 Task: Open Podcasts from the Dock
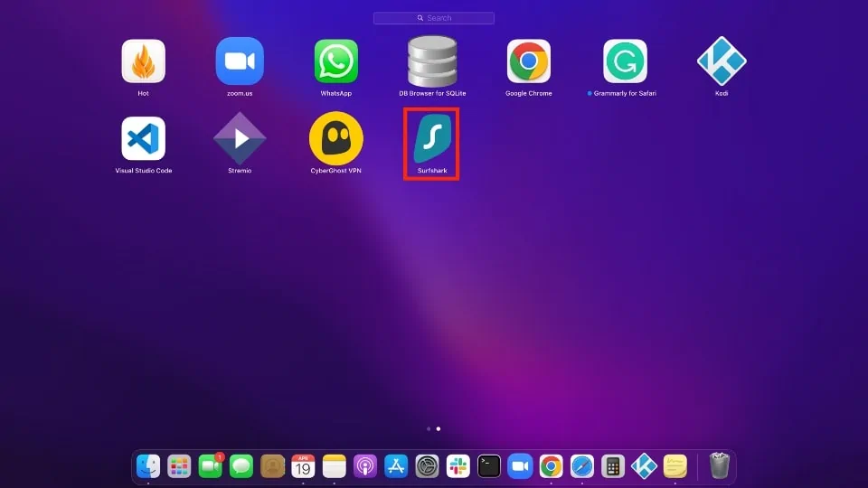pyautogui.click(x=365, y=466)
